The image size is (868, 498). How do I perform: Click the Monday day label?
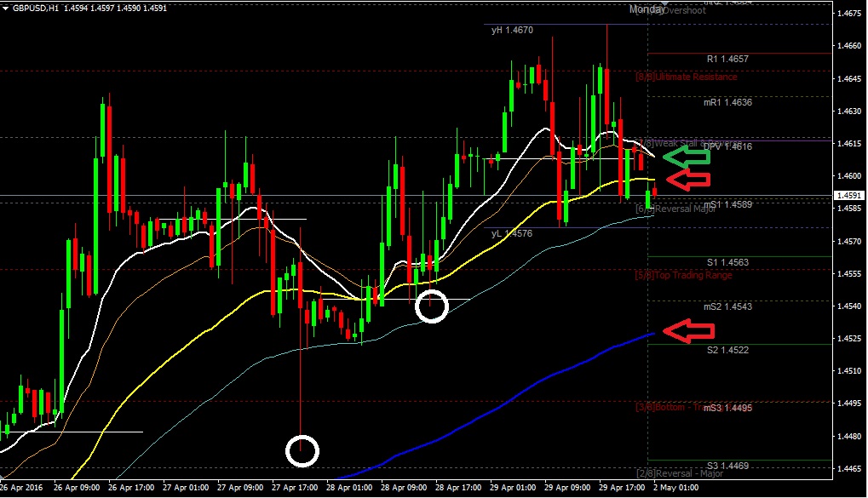click(647, 9)
